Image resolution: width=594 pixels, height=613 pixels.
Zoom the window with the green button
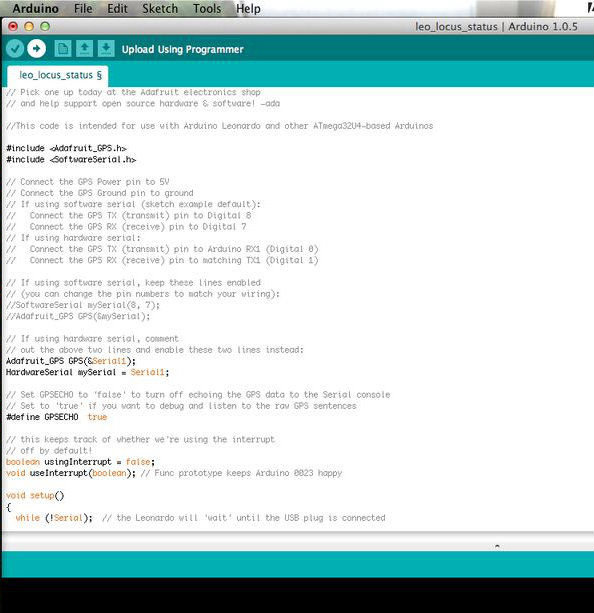[x=45, y=26]
